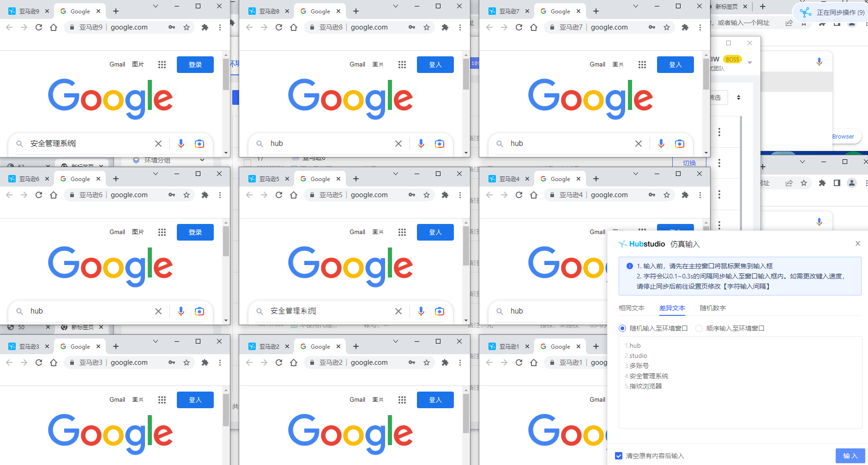
Task: Click voice search microphone in 亚马逊9 window
Action: pos(181,144)
